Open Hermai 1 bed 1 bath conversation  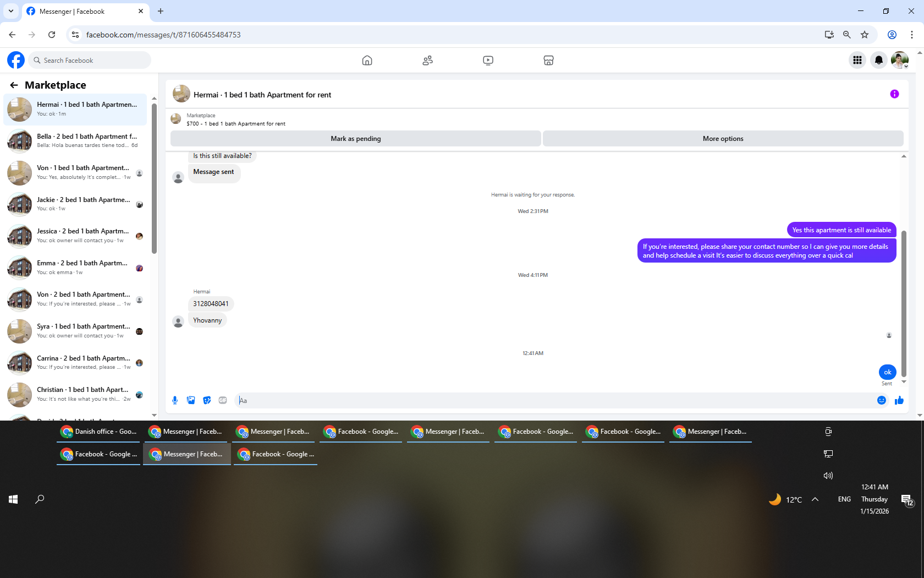[x=75, y=109]
